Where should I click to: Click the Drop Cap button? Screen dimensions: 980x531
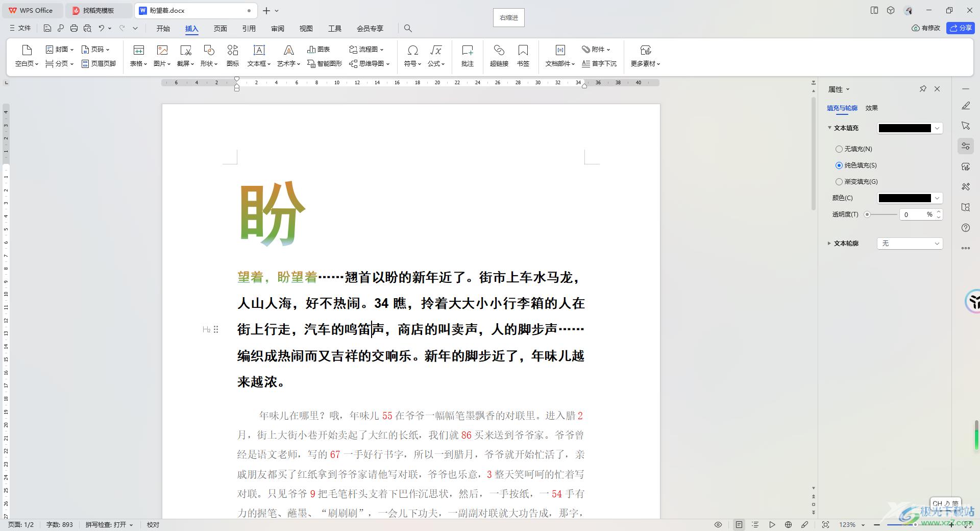point(599,63)
